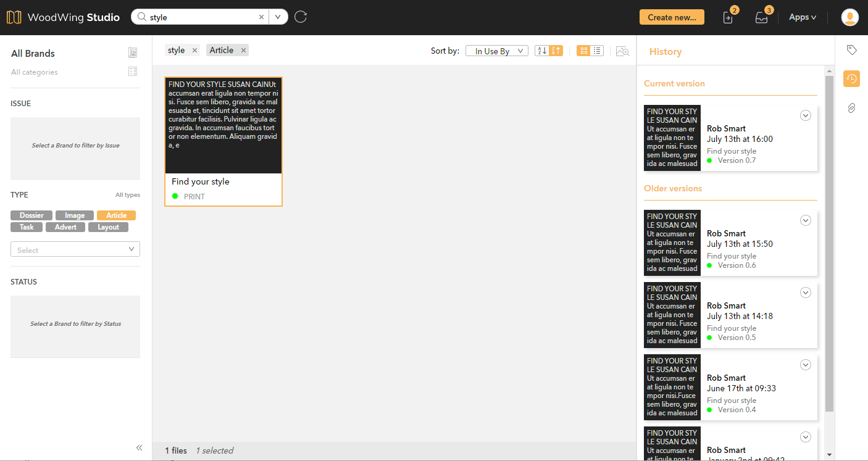This screenshot has height=461, width=868.
Task: Expand options for Version 0.4
Action: 806,365
